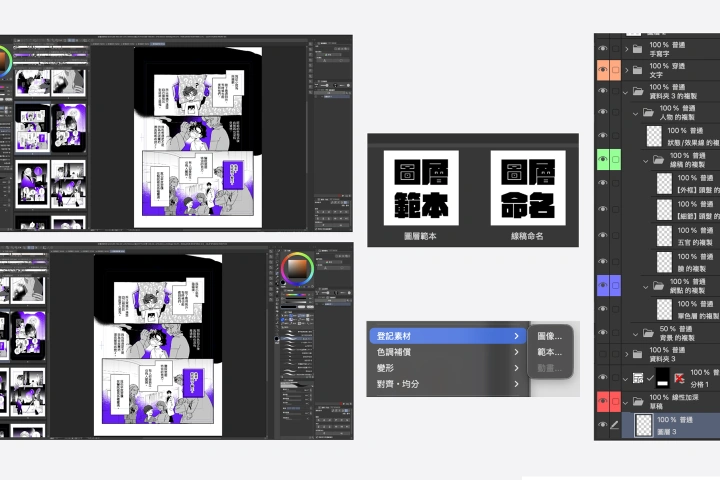
Task: Hide the red-marked 草稿 folder
Action: (602, 401)
